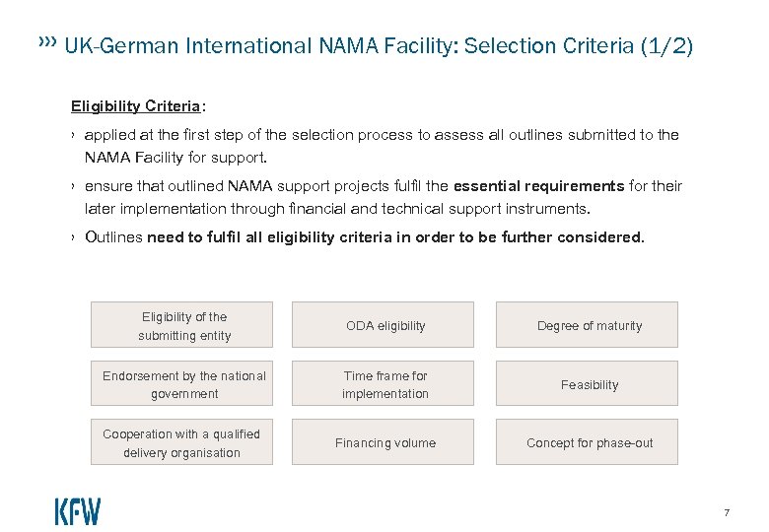Select the Concept for phase-out box
Image resolution: width=769 pixels, height=532 pixels.
click(x=589, y=442)
